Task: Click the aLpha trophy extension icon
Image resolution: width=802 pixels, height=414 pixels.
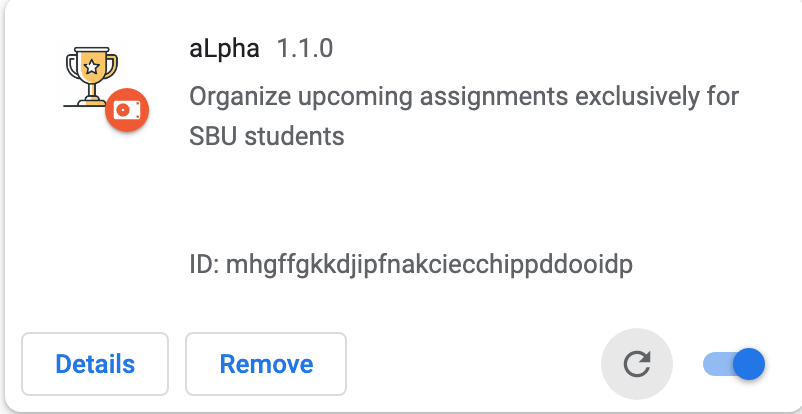Action: (x=92, y=77)
